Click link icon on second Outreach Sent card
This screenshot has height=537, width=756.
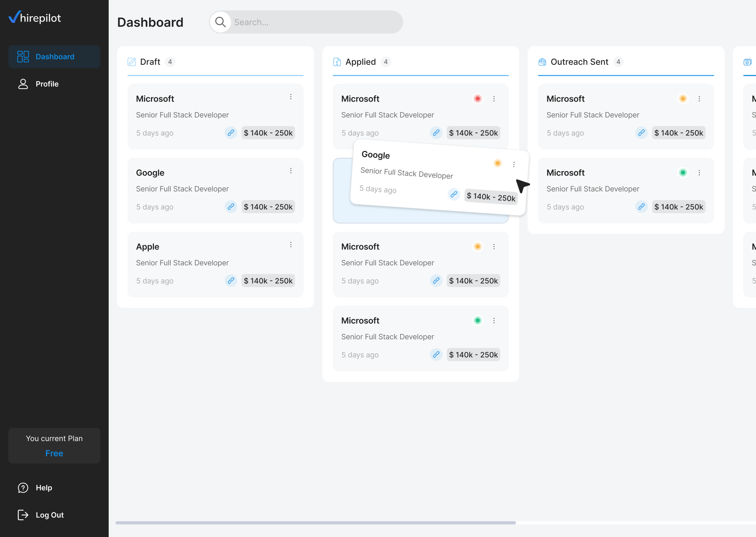point(641,207)
